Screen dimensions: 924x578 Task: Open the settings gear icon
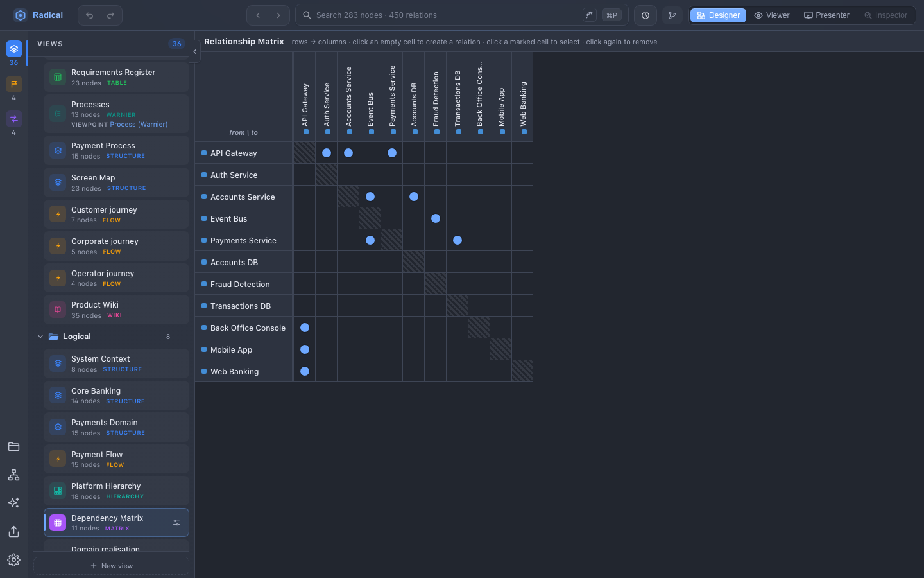13,560
